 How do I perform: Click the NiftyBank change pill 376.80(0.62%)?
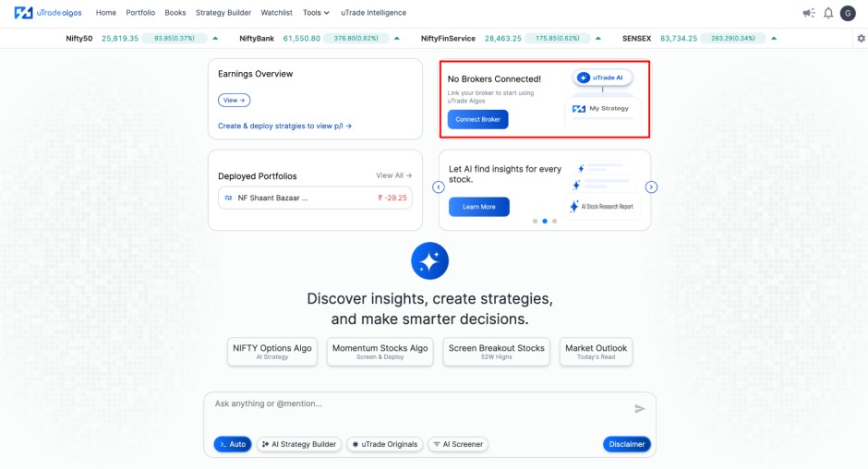pyautogui.click(x=356, y=38)
